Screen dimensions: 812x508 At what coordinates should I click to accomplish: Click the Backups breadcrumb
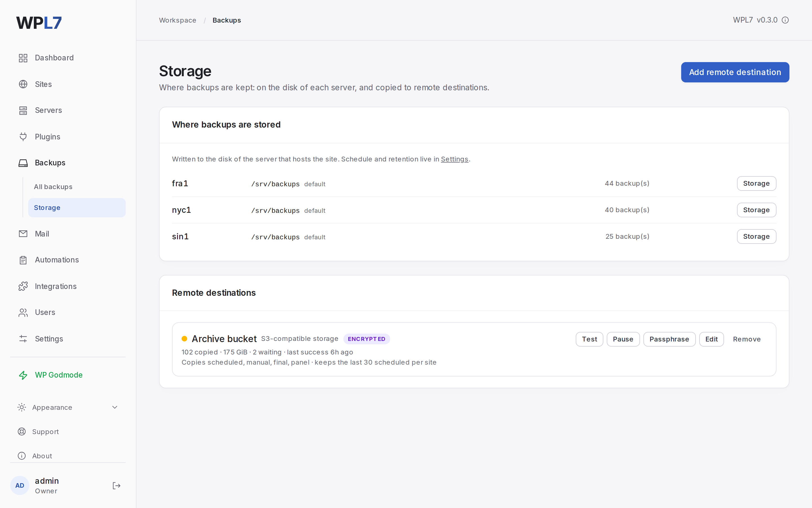pyautogui.click(x=227, y=20)
